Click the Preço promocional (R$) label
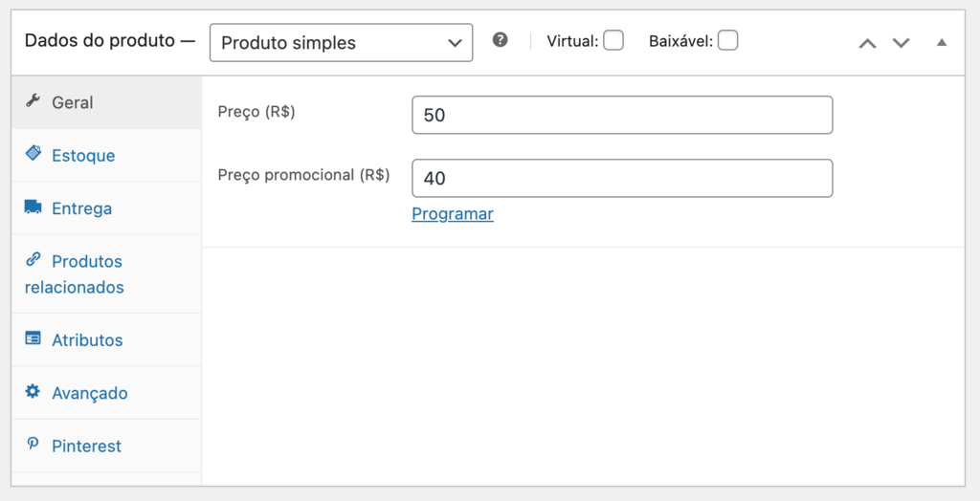980x501 pixels. (303, 175)
